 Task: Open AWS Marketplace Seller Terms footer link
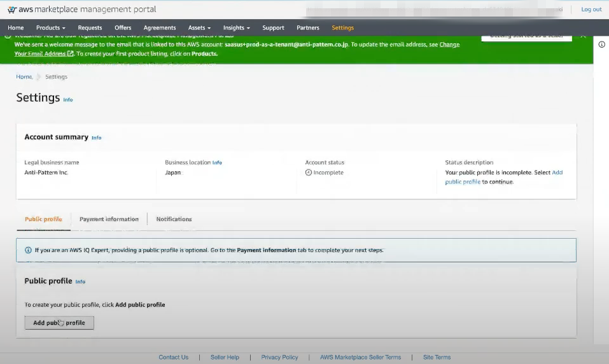click(x=360, y=358)
